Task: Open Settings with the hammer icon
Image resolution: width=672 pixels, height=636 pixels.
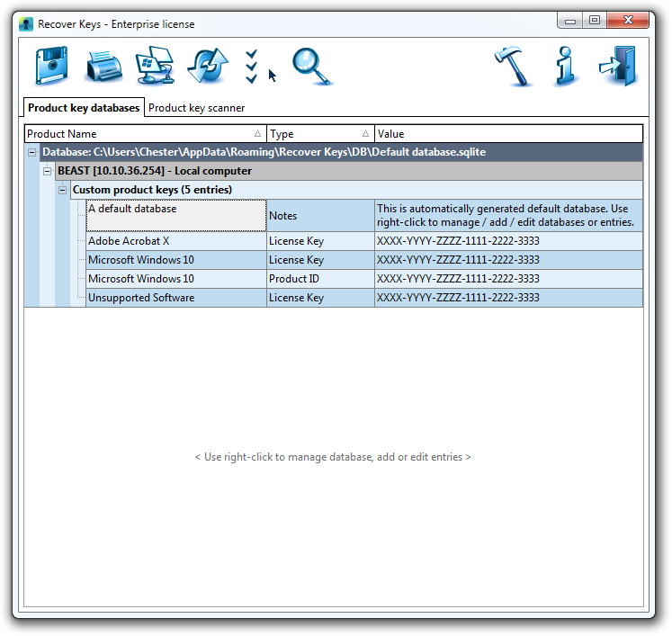Action: (513, 67)
